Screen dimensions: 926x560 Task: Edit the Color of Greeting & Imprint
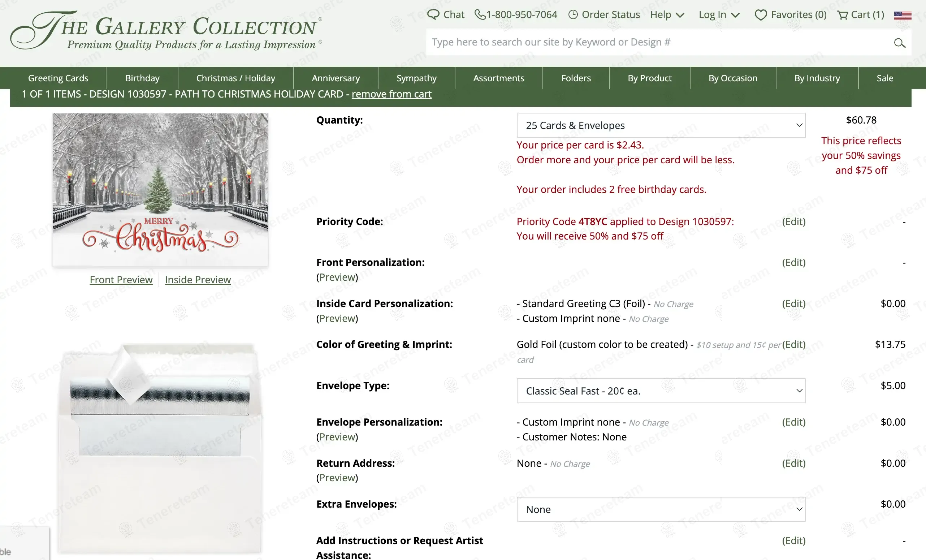pyautogui.click(x=794, y=344)
